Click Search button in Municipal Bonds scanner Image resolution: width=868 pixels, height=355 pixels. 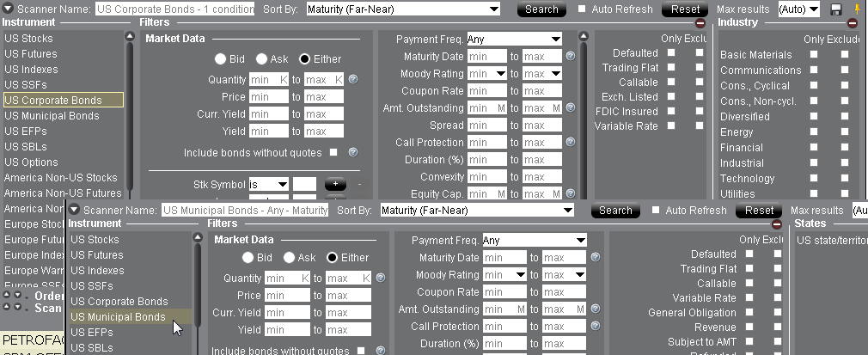click(x=615, y=211)
